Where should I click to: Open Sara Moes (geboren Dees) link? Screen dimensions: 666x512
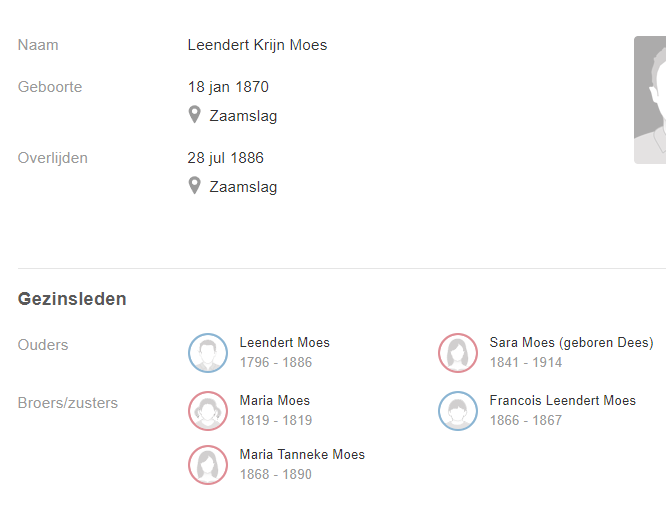pos(571,342)
